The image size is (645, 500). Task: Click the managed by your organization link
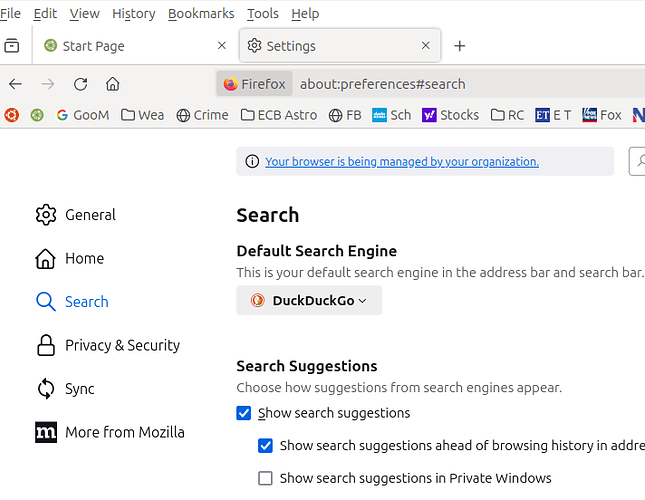401,162
